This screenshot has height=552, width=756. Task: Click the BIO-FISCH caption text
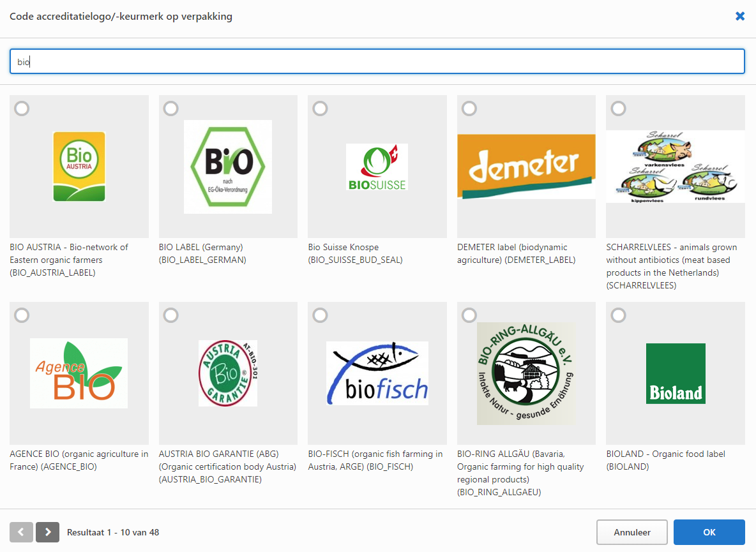(375, 460)
